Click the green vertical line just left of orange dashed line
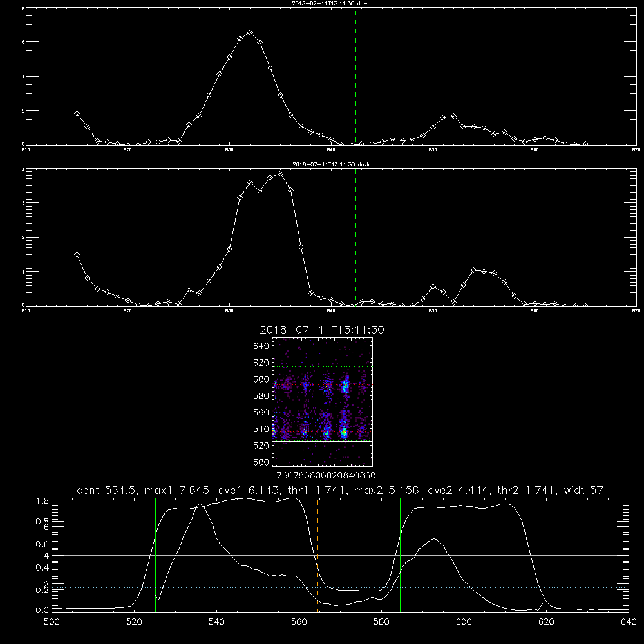 310,555
